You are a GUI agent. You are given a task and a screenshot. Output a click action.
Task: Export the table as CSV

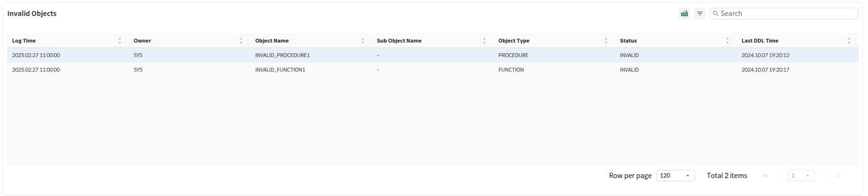(x=684, y=14)
